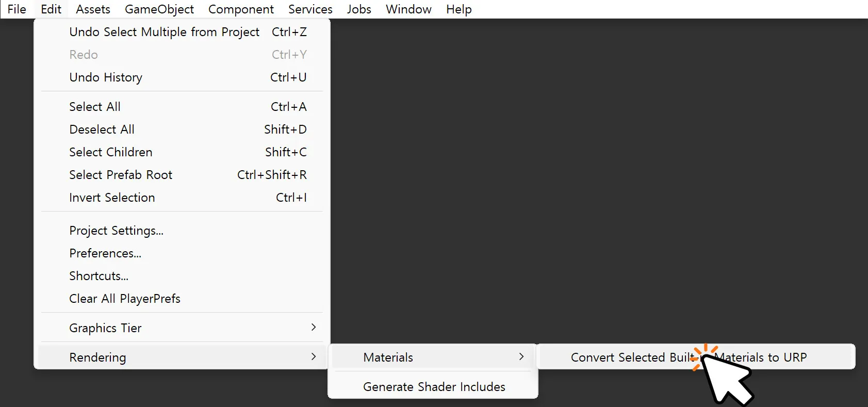Open the Window menu
The width and height of the screenshot is (868, 407).
[408, 9]
